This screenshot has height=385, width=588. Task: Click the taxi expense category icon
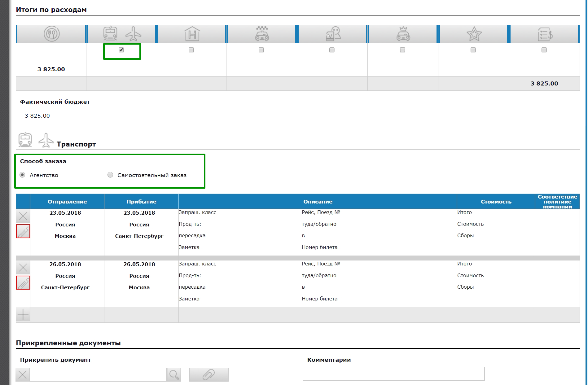262,34
